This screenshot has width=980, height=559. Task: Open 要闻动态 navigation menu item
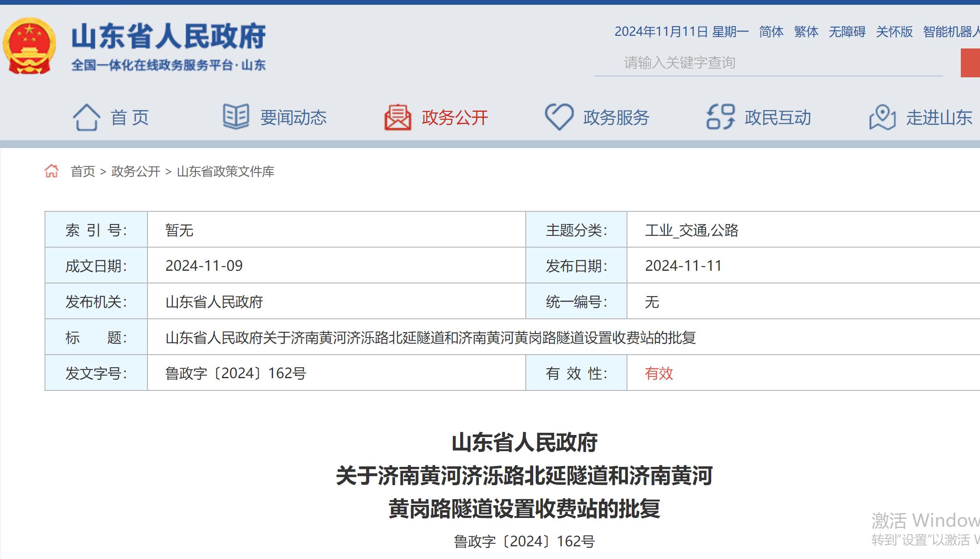point(293,117)
